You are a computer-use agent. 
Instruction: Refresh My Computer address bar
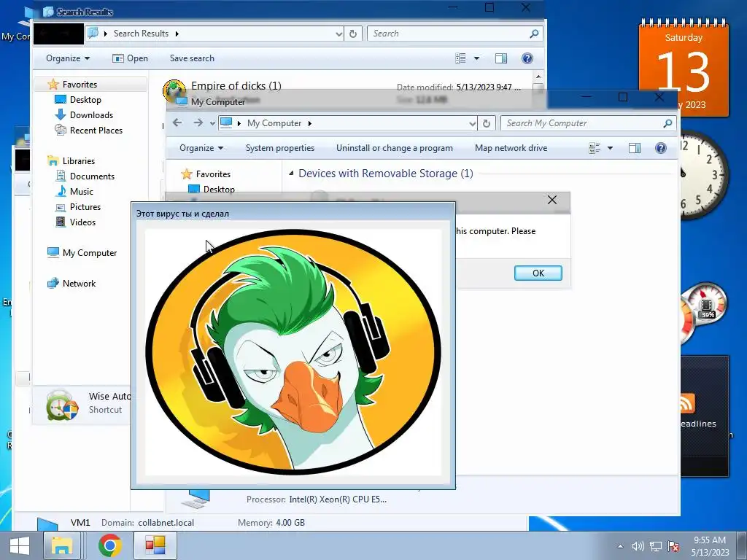[487, 122]
